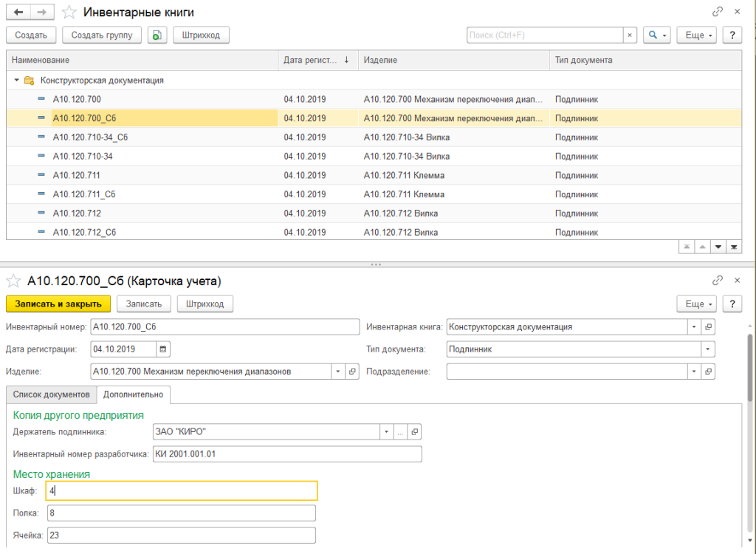The height and width of the screenshot is (554, 756).
Task: Click the green copy-item icon in the toolbar
Action: pyautogui.click(x=157, y=35)
